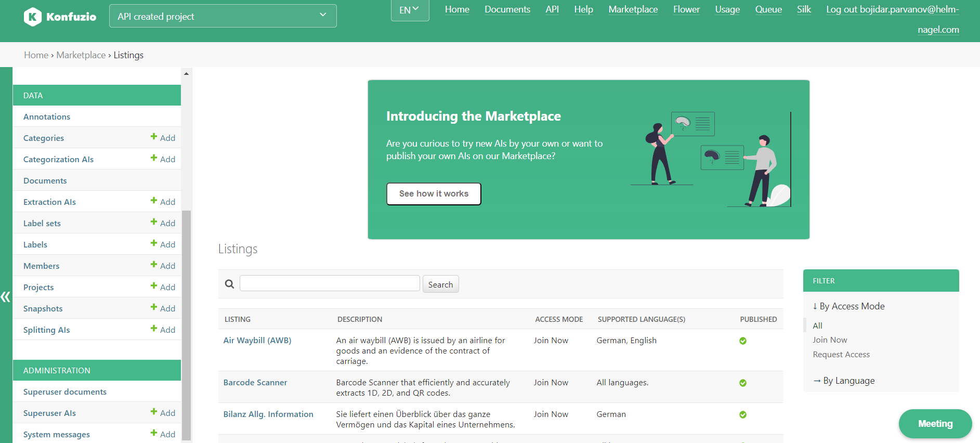Click plus icon to add Extraction AIs
Screen dimensions: 980x443
[154, 201]
